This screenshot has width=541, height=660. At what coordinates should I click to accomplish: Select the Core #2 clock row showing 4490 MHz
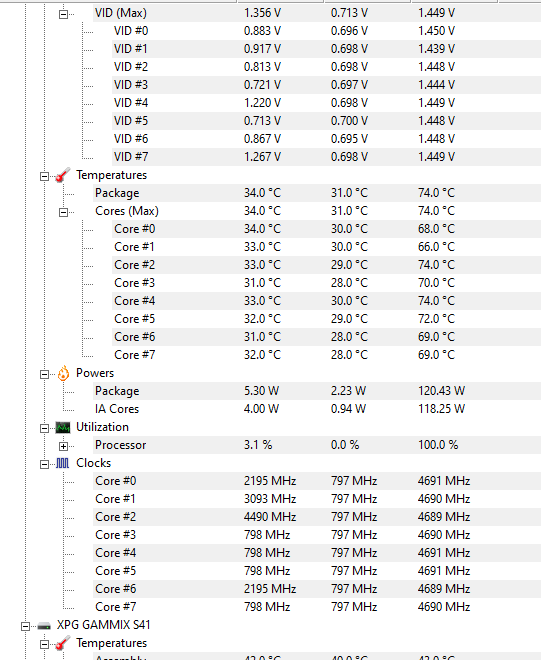pyautogui.click(x=317, y=517)
